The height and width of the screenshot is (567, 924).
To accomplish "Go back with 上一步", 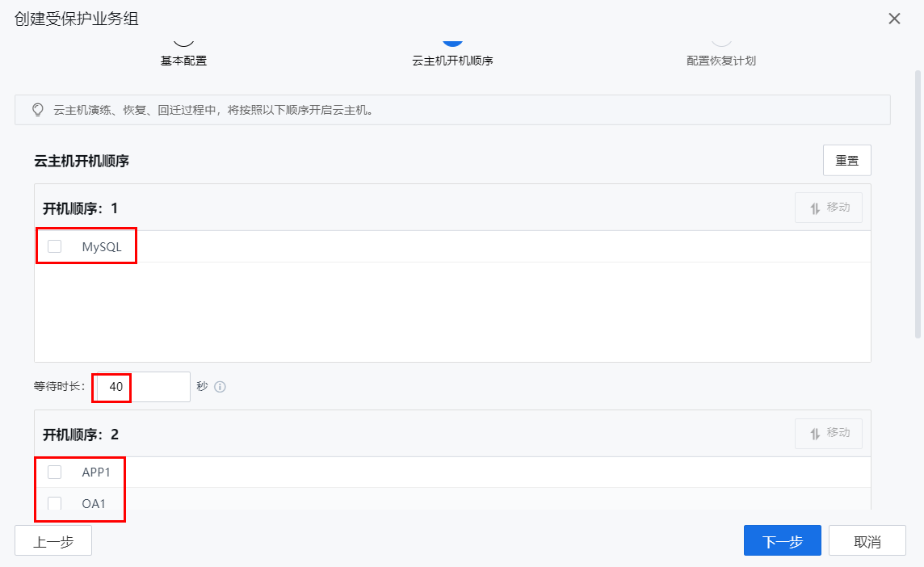I will click(x=53, y=540).
